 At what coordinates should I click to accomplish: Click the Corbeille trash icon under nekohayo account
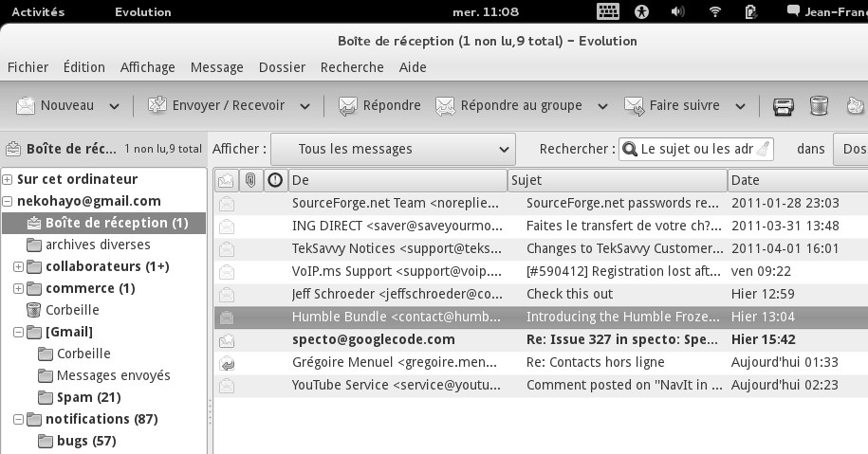34,310
